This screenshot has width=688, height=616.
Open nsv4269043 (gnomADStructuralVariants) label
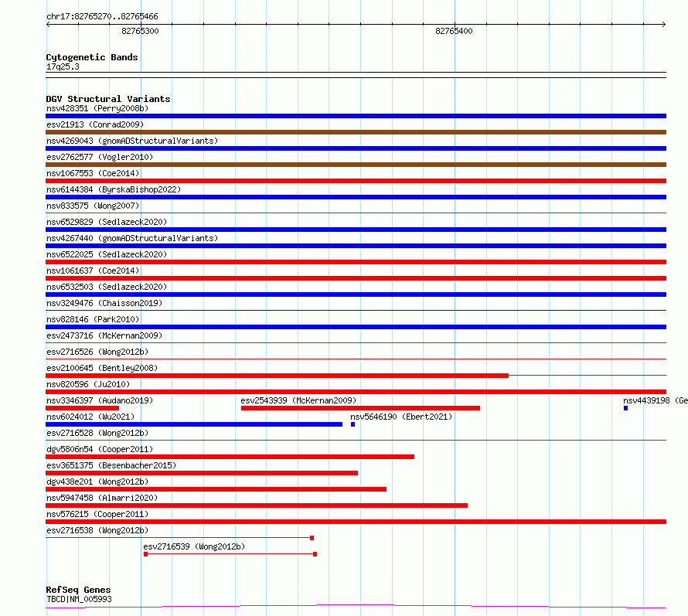(x=132, y=141)
